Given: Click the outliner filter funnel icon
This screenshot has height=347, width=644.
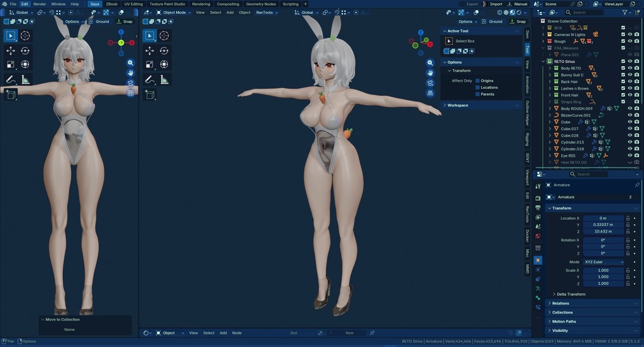Looking at the screenshot, I should [625, 13].
